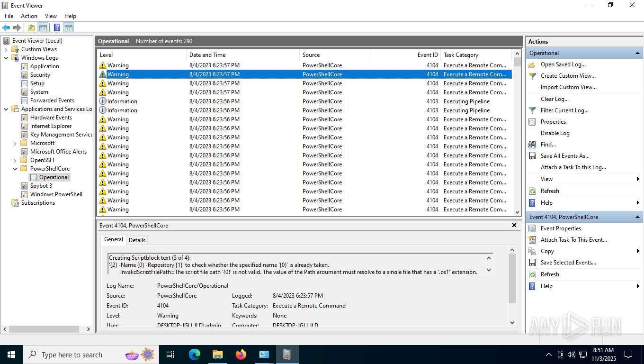
Task: Select Subscriptions in tree
Action: point(38,203)
